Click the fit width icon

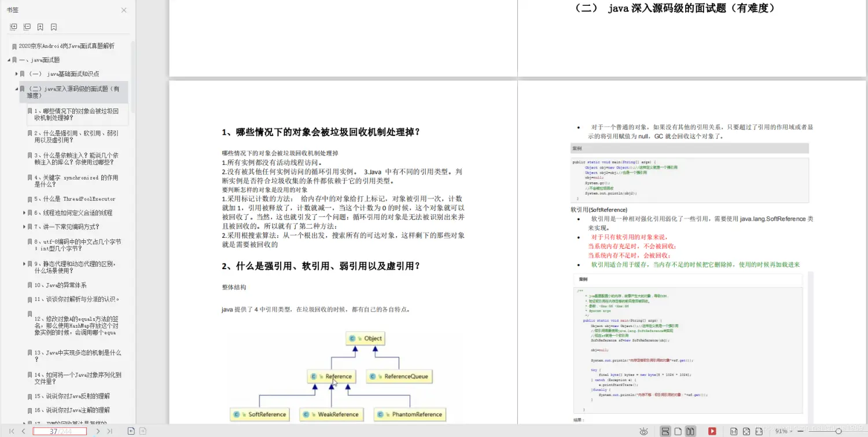tap(759, 431)
